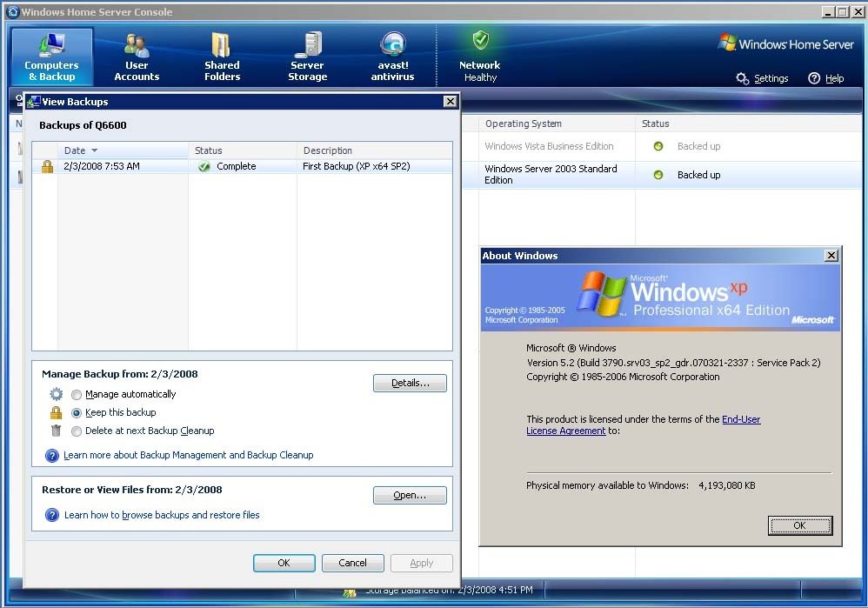
Task: Select Keep this backup radio button
Action: [x=77, y=412]
